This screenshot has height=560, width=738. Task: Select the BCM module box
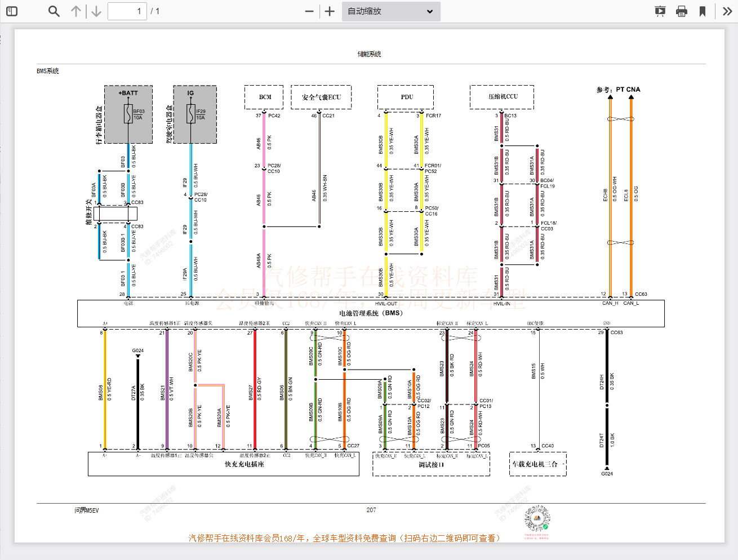pyautogui.click(x=265, y=97)
